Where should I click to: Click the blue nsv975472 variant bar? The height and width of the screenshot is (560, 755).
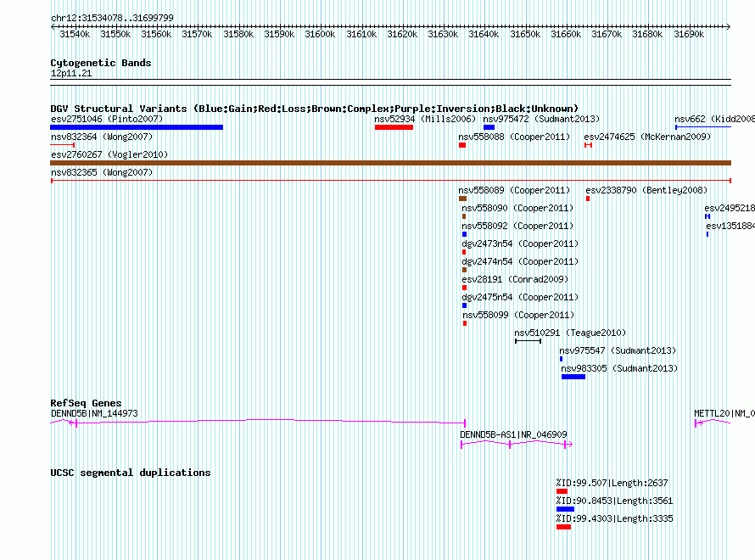coord(489,127)
